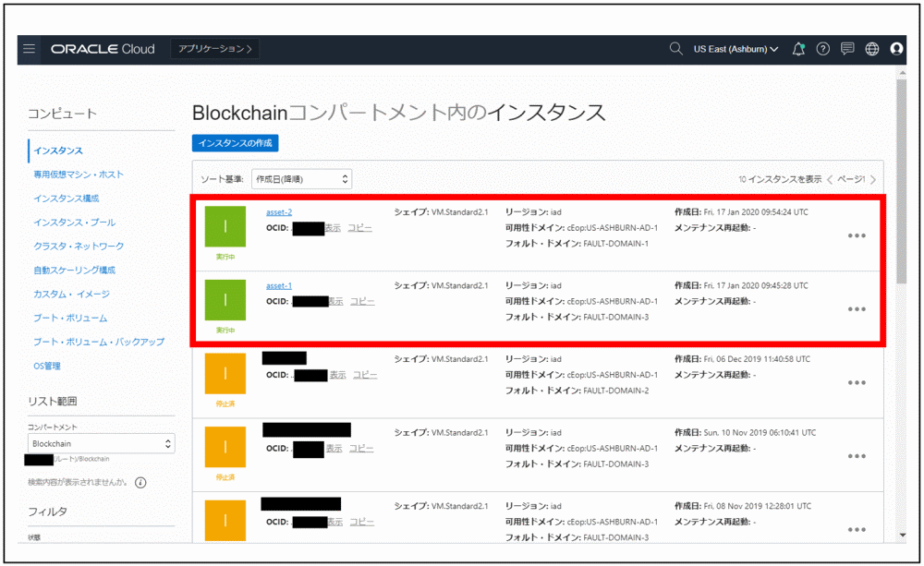This screenshot has height=566, width=924.
Task: Show the OCID of asset-2
Action: (333, 228)
